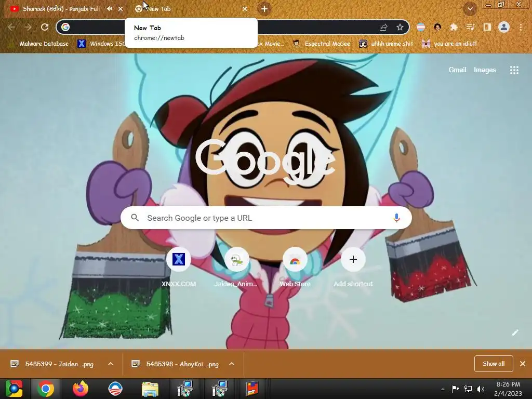Bookmark this tab with star

click(x=400, y=27)
